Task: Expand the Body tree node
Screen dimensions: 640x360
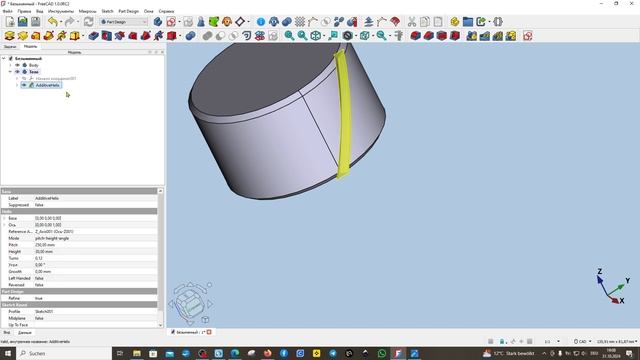Action: [10, 65]
